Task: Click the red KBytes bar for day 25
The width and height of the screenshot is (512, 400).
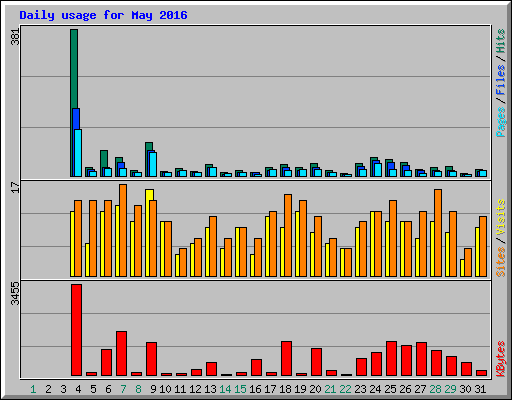Action: [x=391, y=359]
